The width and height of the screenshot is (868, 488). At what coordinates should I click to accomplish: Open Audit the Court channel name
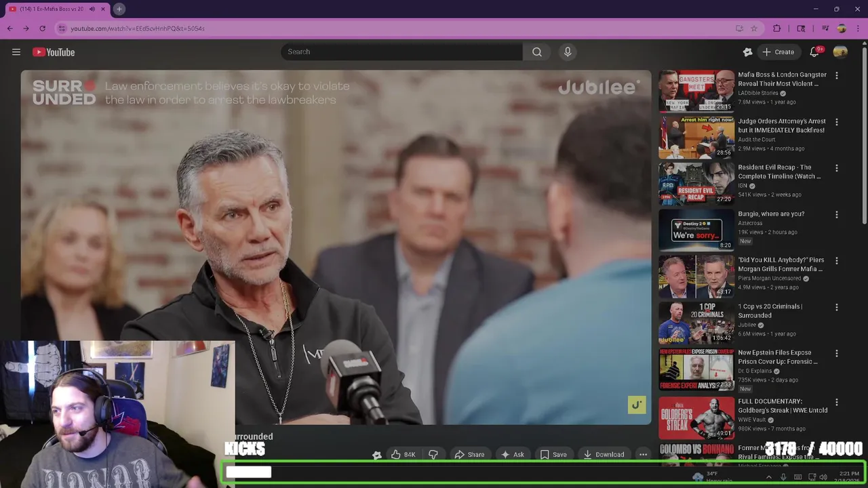(757, 140)
